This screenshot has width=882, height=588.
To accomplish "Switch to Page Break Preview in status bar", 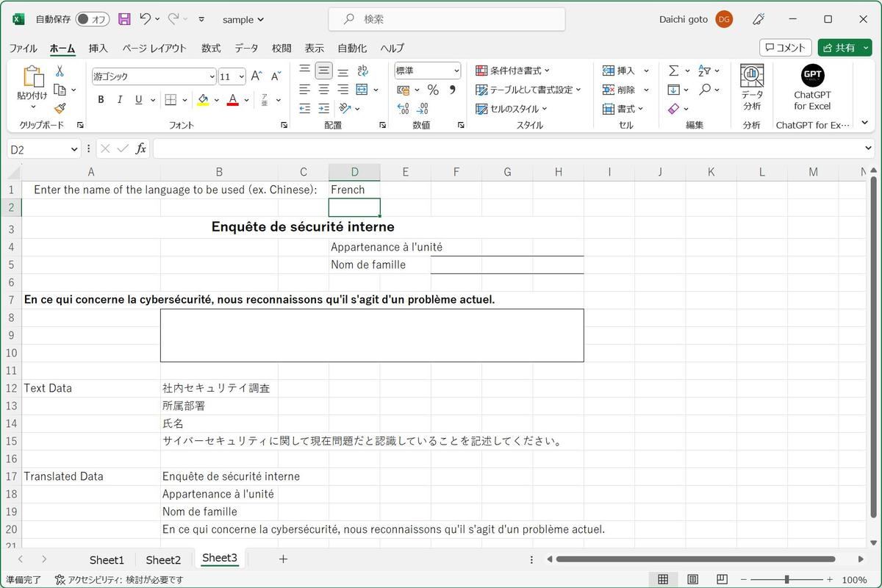I will pos(722,579).
